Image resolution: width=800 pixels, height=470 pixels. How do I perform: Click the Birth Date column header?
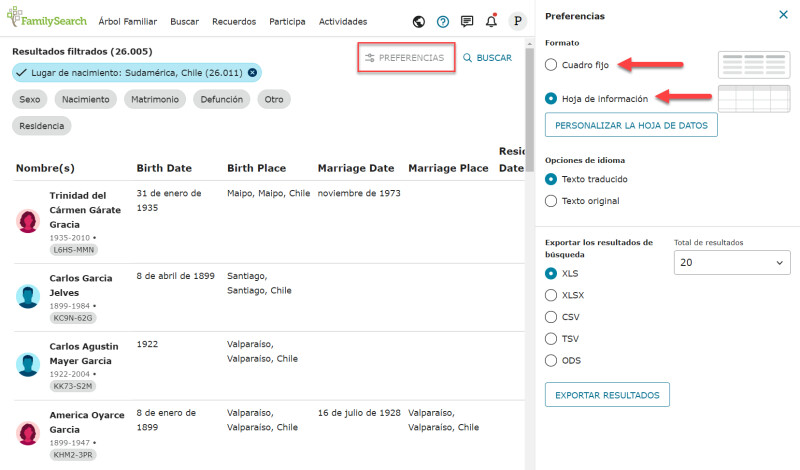pyautogui.click(x=164, y=168)
